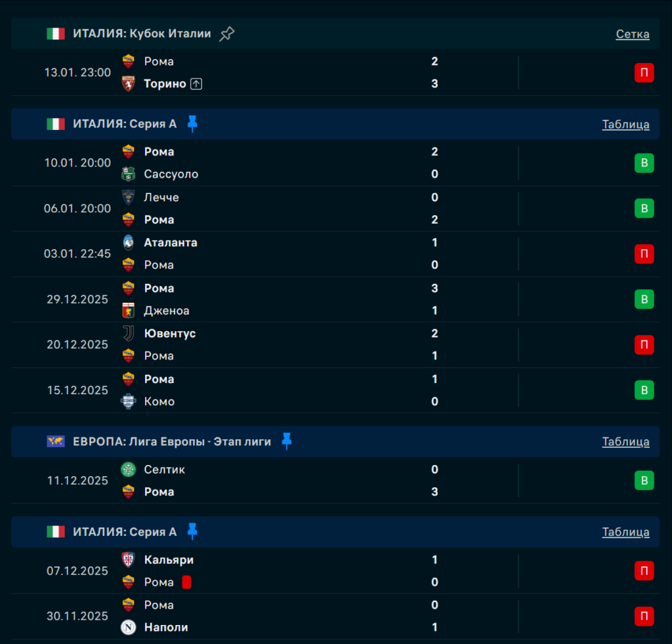Click the win badge for Рома–Сассуоло match

point(644,163)
